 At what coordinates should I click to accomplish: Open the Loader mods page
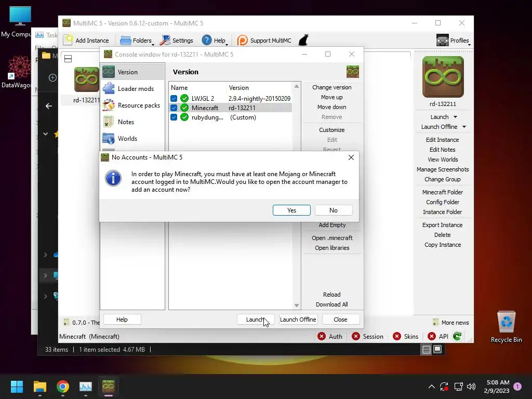click(x=132, y=88)
